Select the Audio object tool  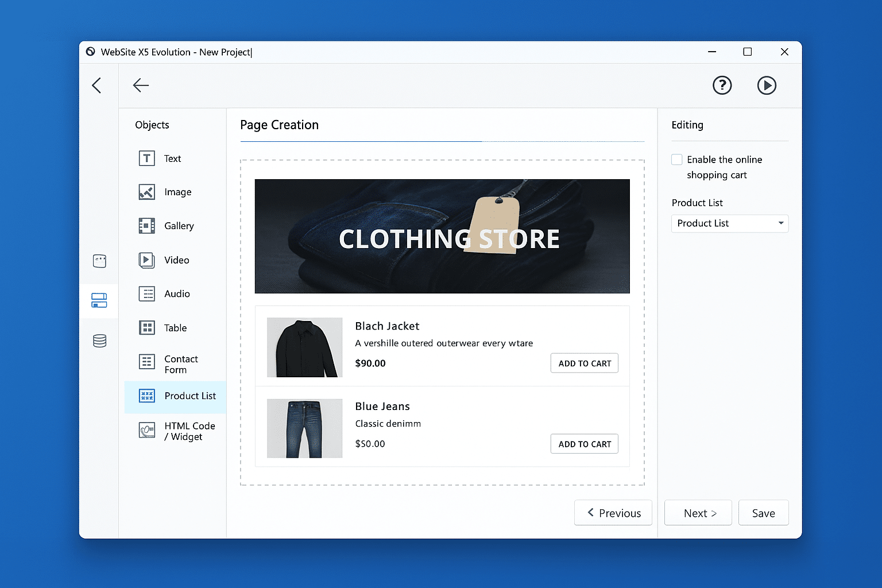pyautogui.click(x=176, y=293)
